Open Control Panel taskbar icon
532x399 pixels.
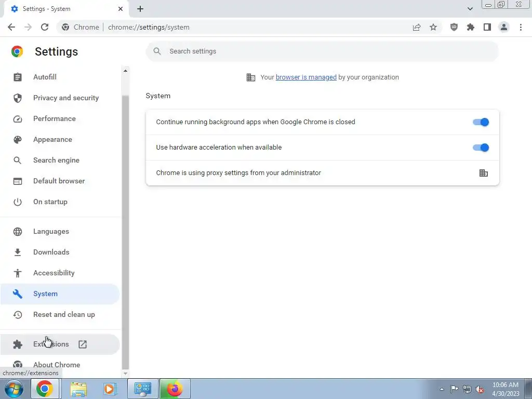(x=143, y=389)
